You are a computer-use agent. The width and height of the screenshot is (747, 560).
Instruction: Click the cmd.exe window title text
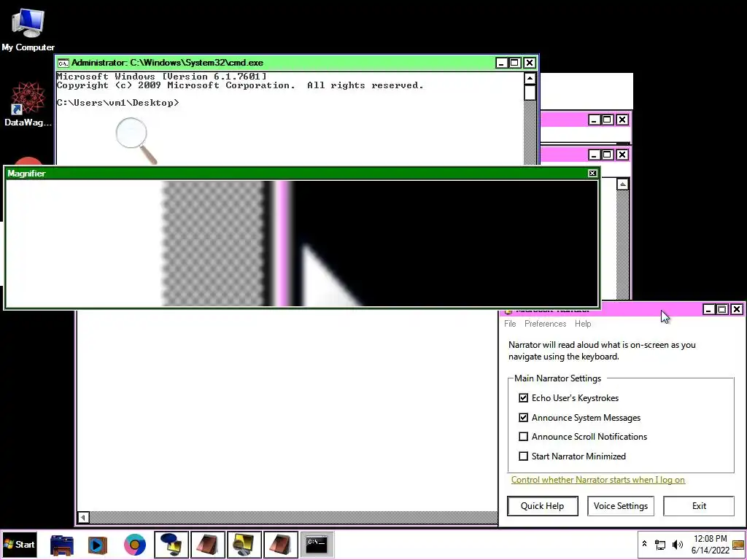tap(167, 63)
